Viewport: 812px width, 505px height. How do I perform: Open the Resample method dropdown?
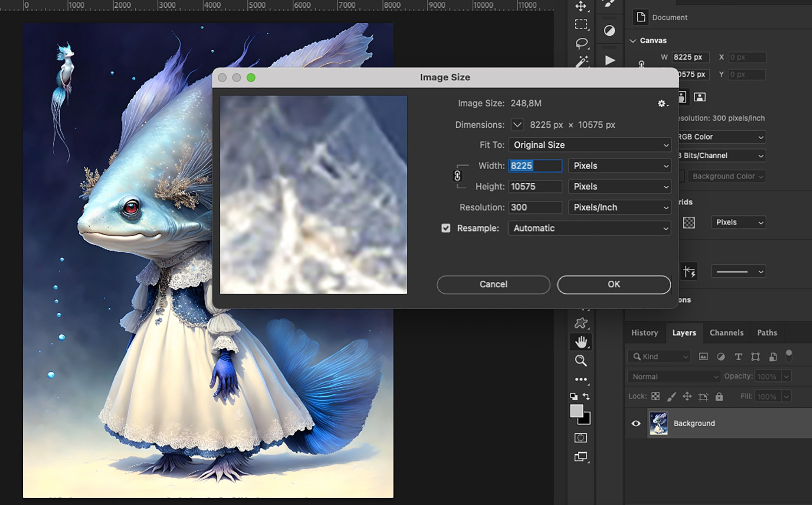[x=589, y=228]
